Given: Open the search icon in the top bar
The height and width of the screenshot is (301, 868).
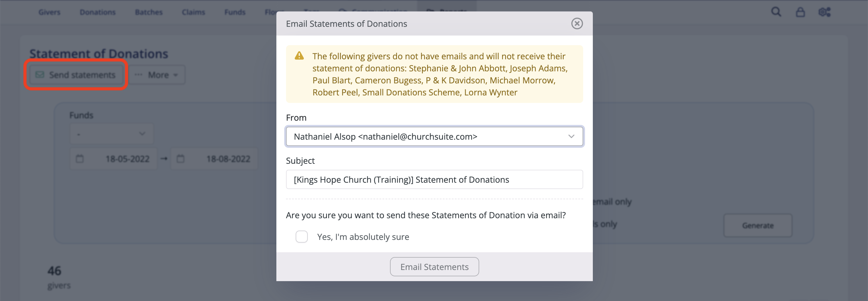Looking at the screenshot, I should coord(776,12).
